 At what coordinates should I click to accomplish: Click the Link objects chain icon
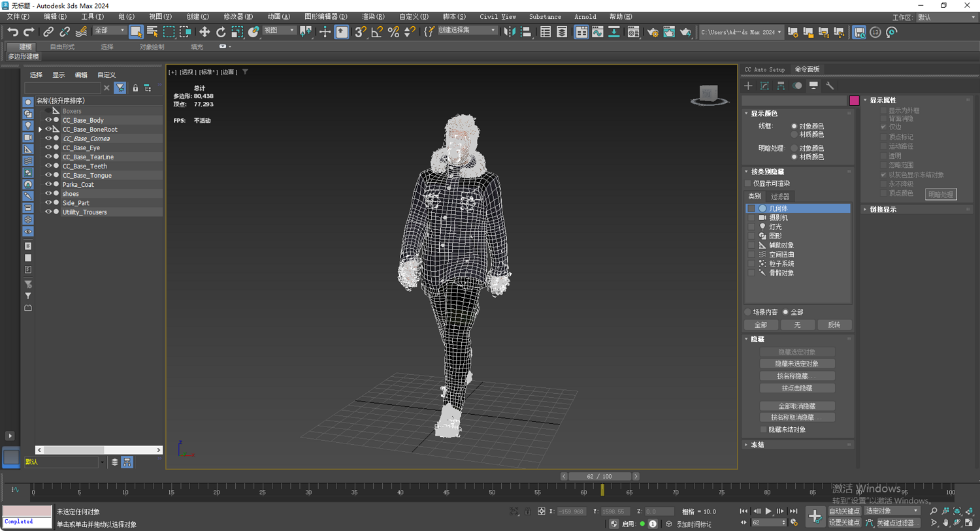pyautogui.click(x=48, y=32)
